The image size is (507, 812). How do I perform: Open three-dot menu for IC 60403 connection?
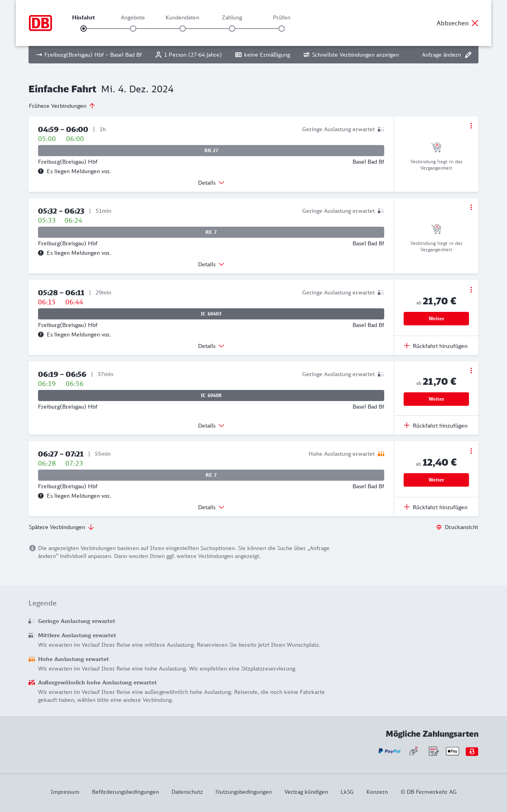[471, 290]
